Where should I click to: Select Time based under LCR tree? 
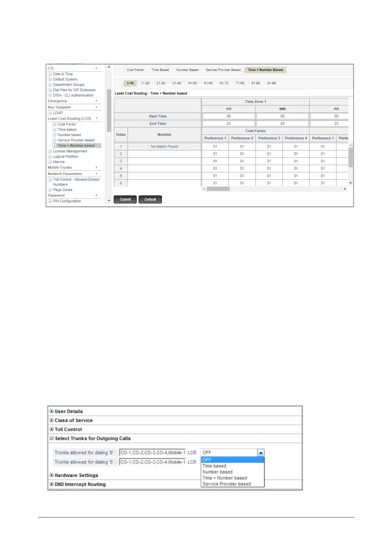pyautogui.click(x=67, y=130)
